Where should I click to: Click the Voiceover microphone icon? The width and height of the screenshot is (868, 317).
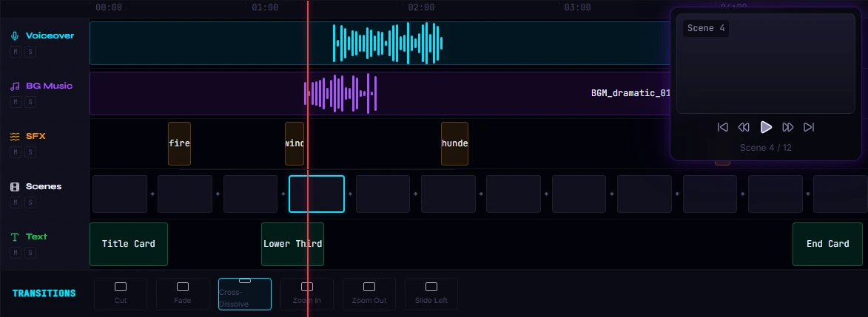[15, 36]
